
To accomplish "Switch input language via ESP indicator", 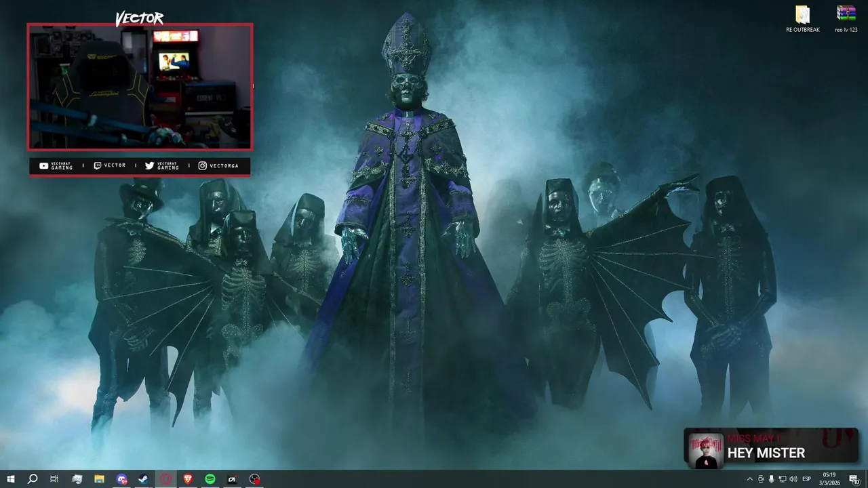I will click(807, 479).
